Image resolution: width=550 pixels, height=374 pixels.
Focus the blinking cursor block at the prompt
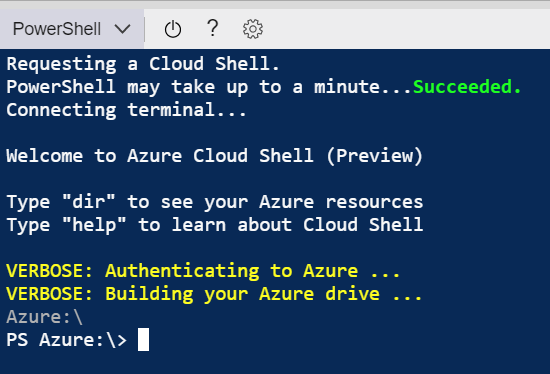coord(143,340)
